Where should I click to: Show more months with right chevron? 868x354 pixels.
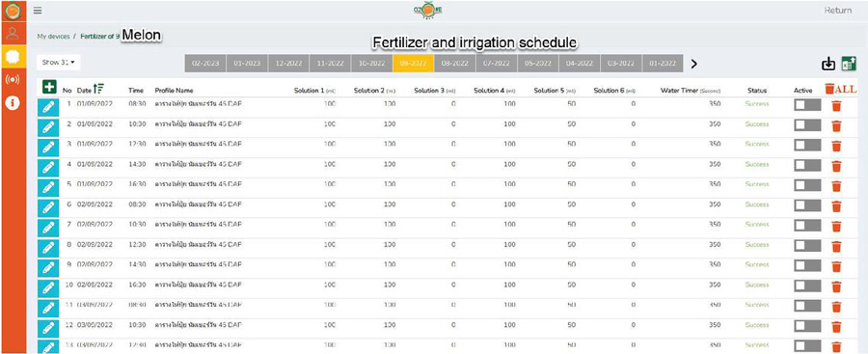(x=693, y=64)
